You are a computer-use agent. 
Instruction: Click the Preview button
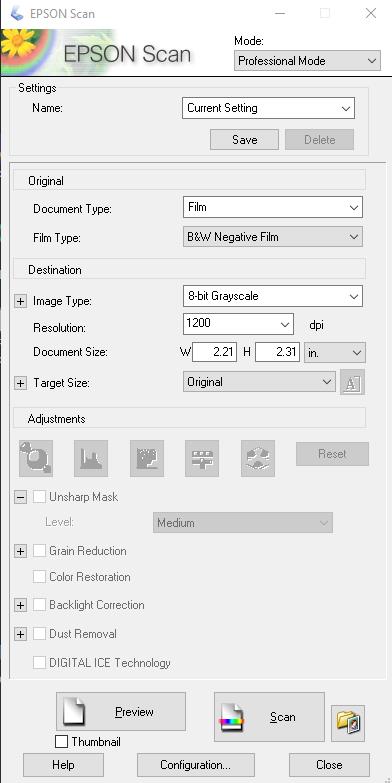pos(121,712)
